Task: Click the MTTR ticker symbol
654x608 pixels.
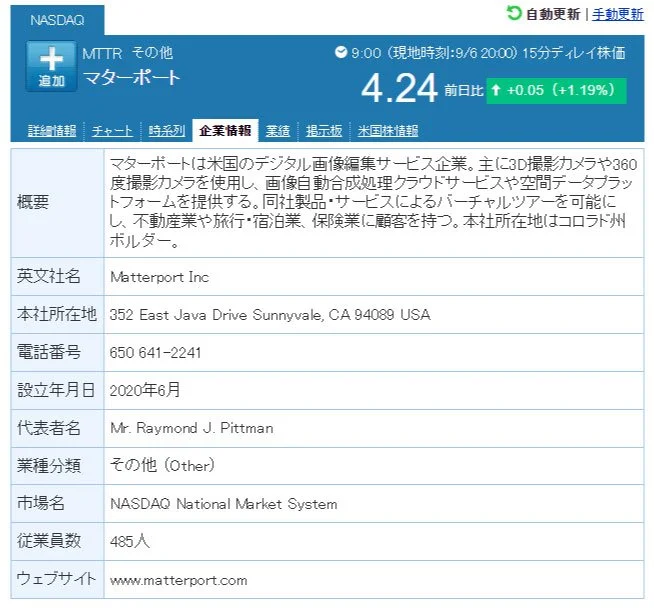Action: tap(102, 53)
